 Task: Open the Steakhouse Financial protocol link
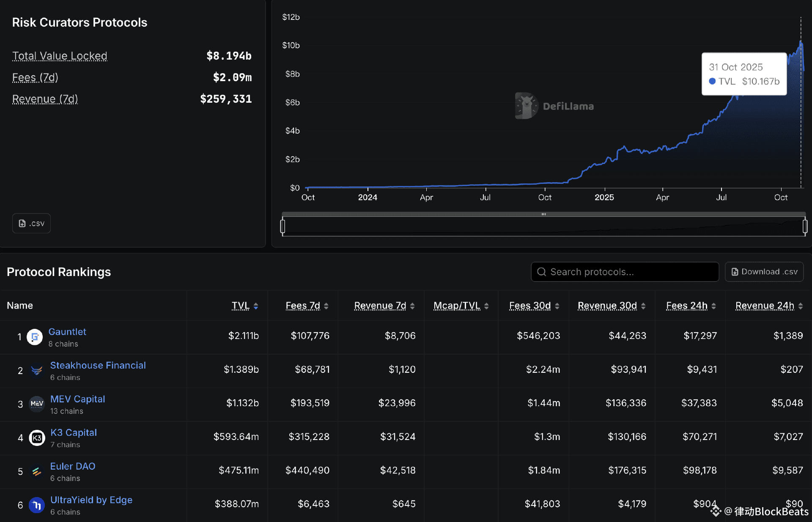click(98, 365)
